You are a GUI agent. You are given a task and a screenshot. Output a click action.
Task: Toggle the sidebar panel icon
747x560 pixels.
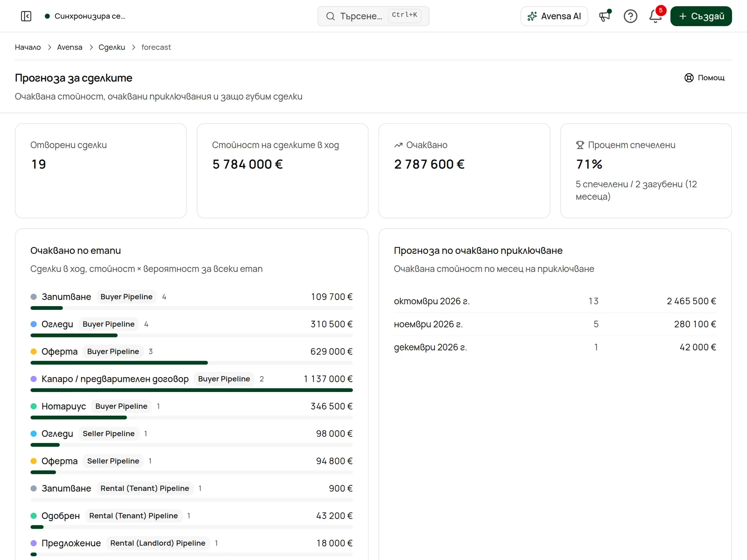tap(26, 16)
